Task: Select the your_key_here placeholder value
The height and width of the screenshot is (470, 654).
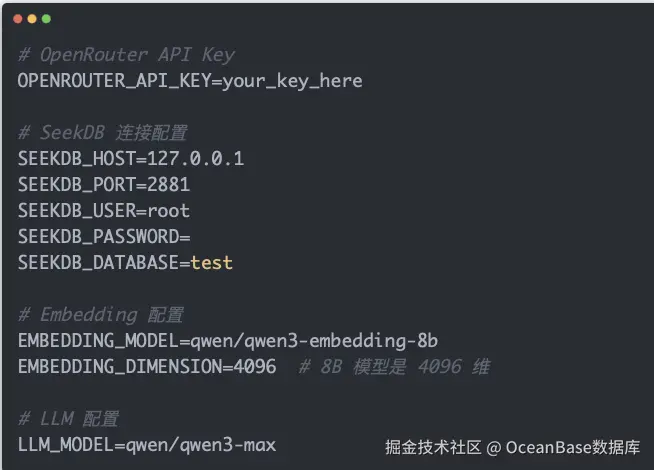Action: (292, 81)
